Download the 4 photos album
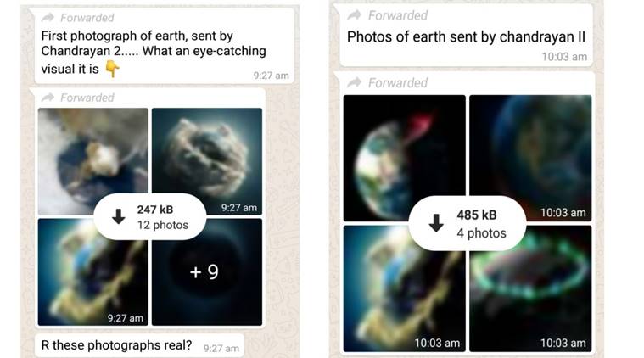Image resolution: width=644 pixels, height=358 pixels. tap(468, 223)
